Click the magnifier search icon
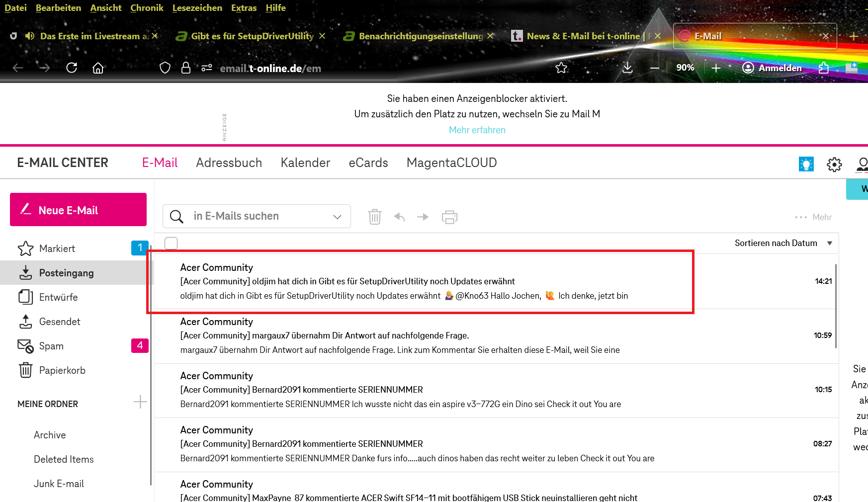Screen dimensions: 868x502 click(176, 216)
